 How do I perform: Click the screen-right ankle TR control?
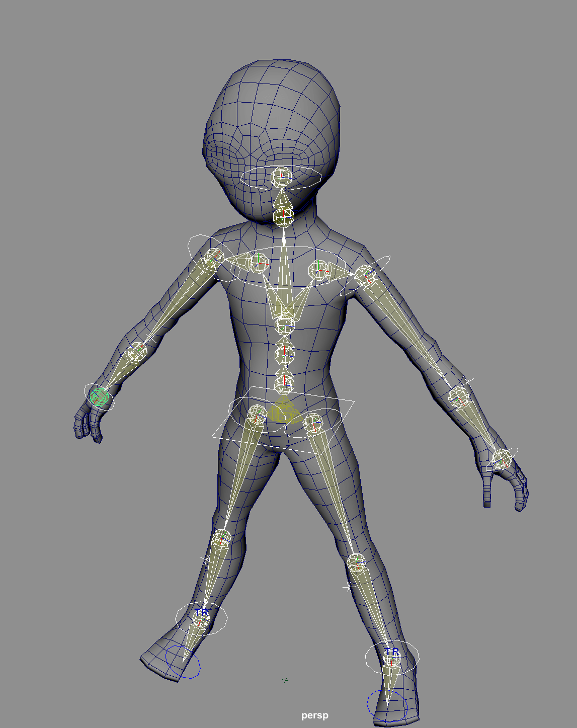[392, 653]
